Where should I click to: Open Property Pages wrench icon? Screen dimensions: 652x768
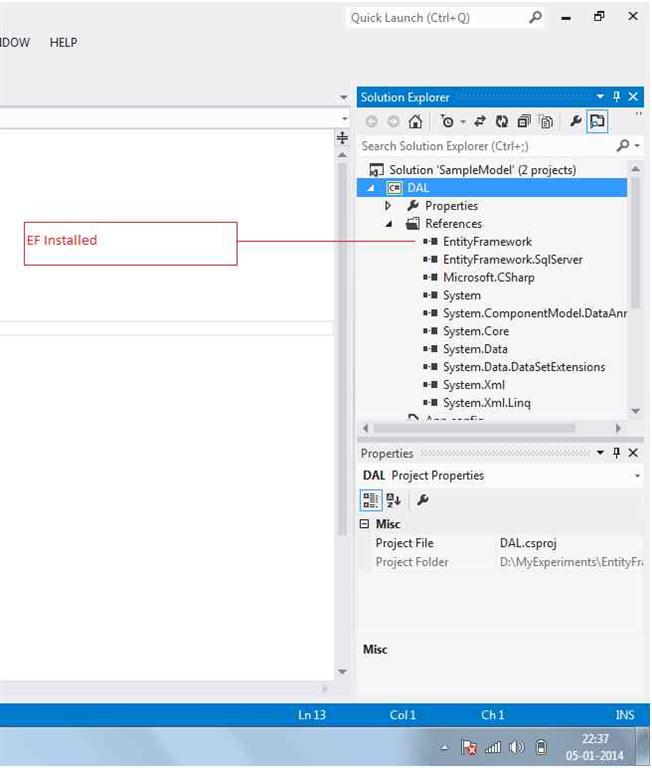coord(422,500)
